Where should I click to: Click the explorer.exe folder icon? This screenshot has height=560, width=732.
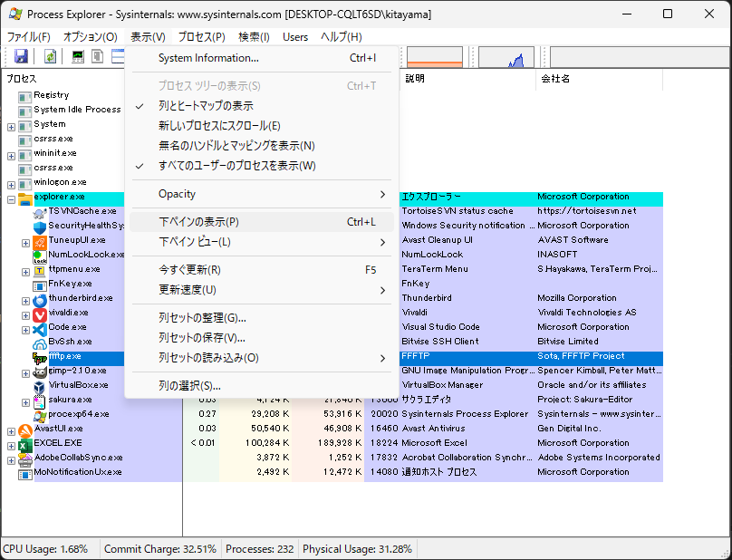pyautogui.click(x=25, y=199)
